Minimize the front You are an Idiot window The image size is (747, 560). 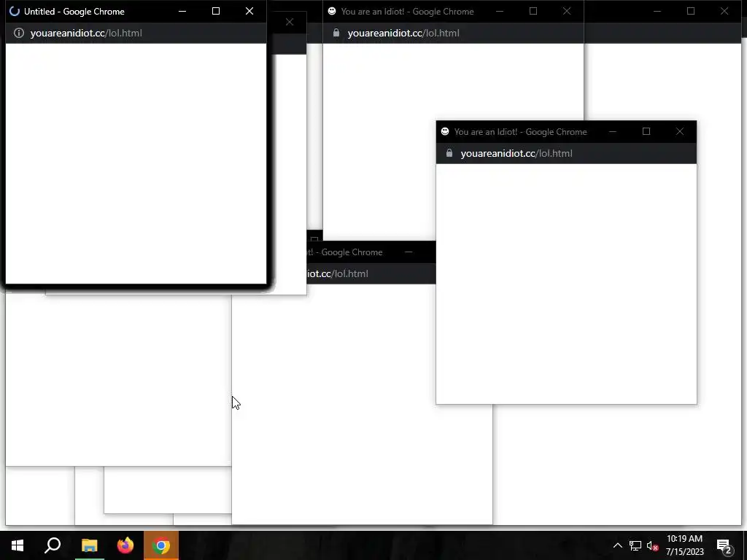pyautogui.click(x=613, y=131)
